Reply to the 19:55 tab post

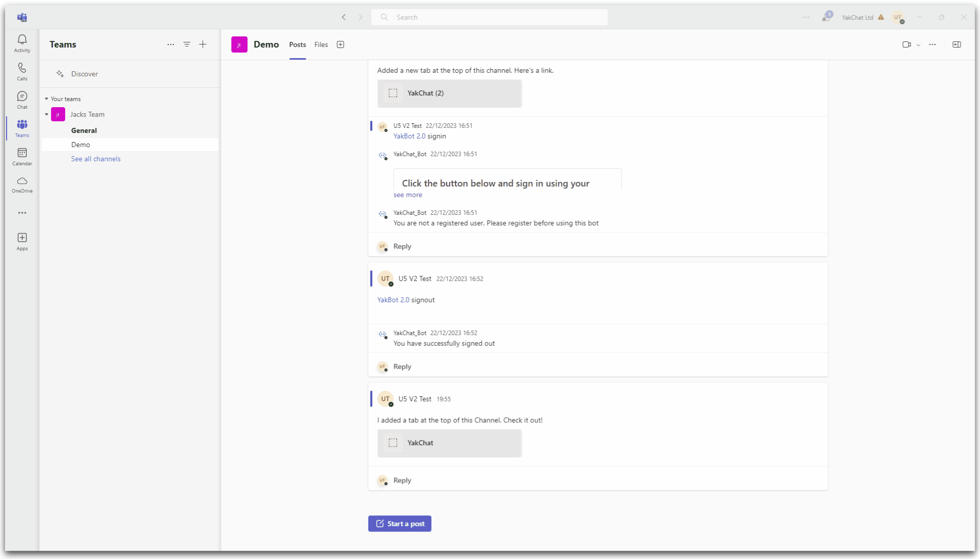tap(402, 480)
